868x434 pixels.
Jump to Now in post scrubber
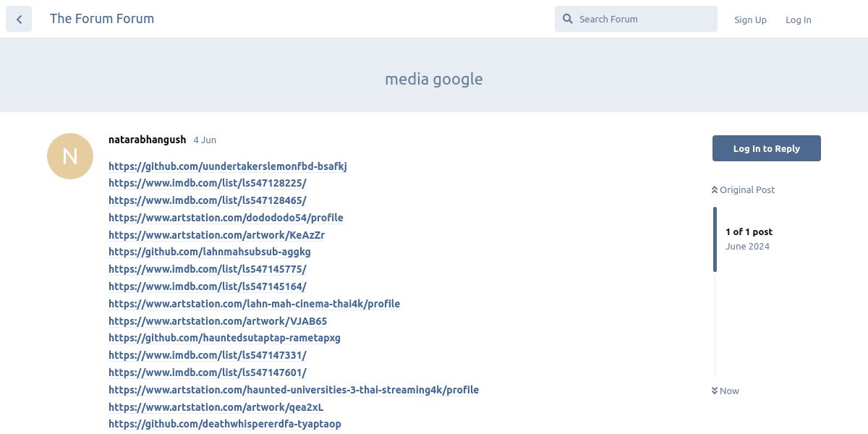point(726,391)
